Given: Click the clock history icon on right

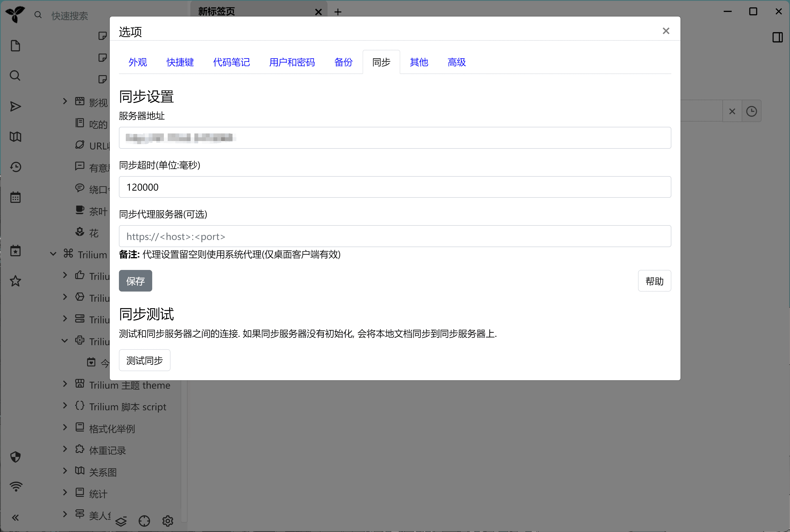Looking at the screenshot, I should coord(752,111).
